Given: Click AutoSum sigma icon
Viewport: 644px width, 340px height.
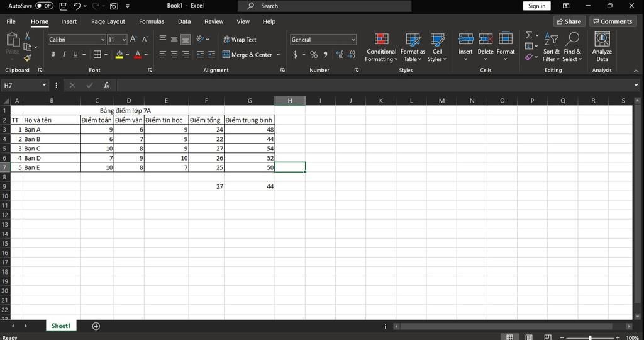Looking at the screenshot, I should tap(529, 35).
